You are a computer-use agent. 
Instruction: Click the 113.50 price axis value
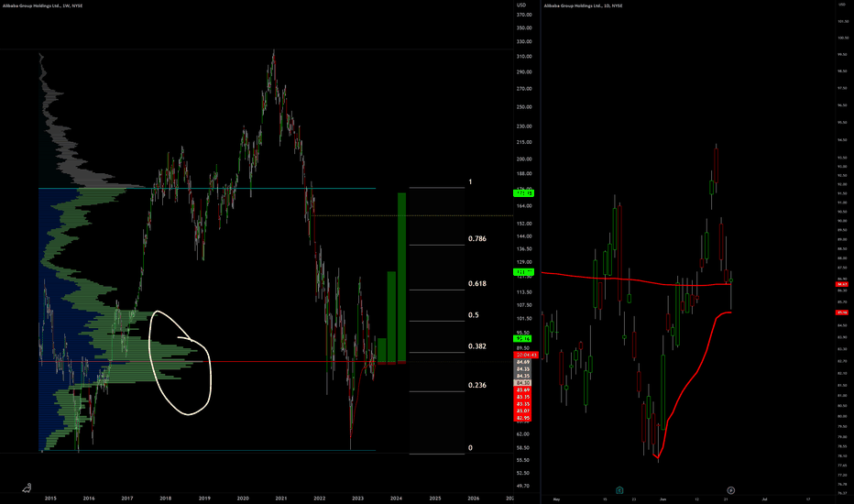click(x=524, y=292)
